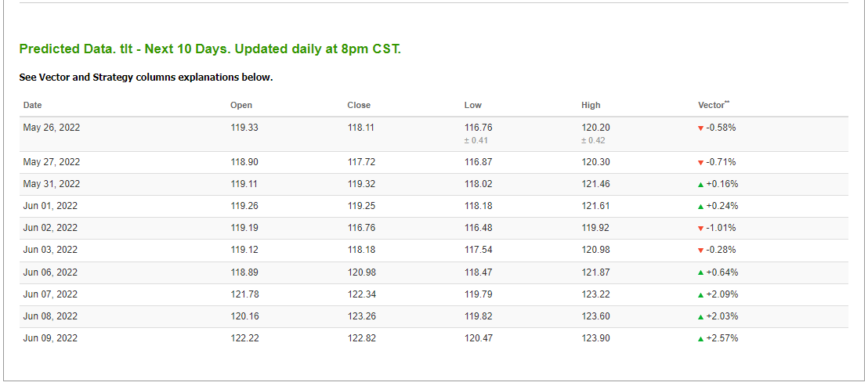Image resolution: width=868 pixels, height=386 pixels.
Task: Click the 123.90 high value cell
Action: tap(595, 338)
